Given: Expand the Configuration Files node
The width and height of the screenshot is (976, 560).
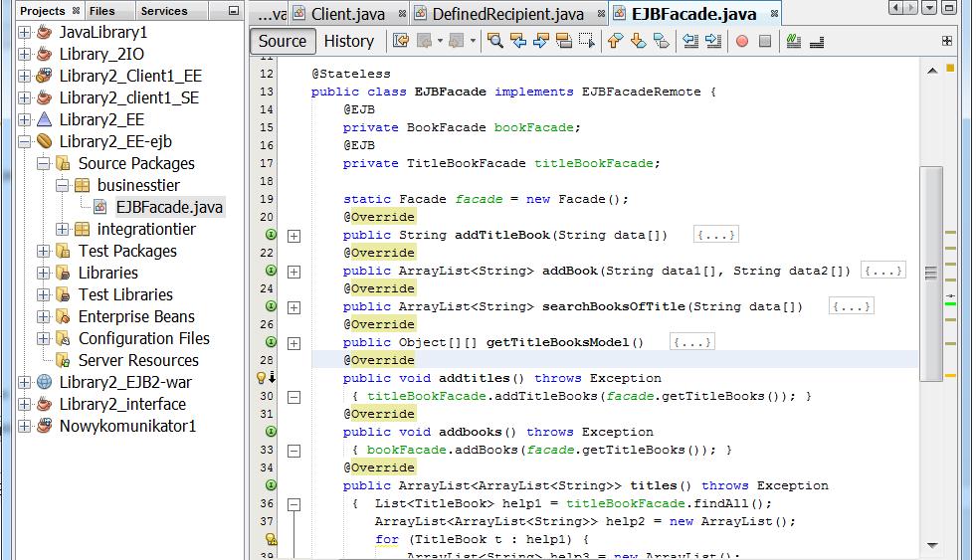Looking at the screenshot, I should click(43, 338).
